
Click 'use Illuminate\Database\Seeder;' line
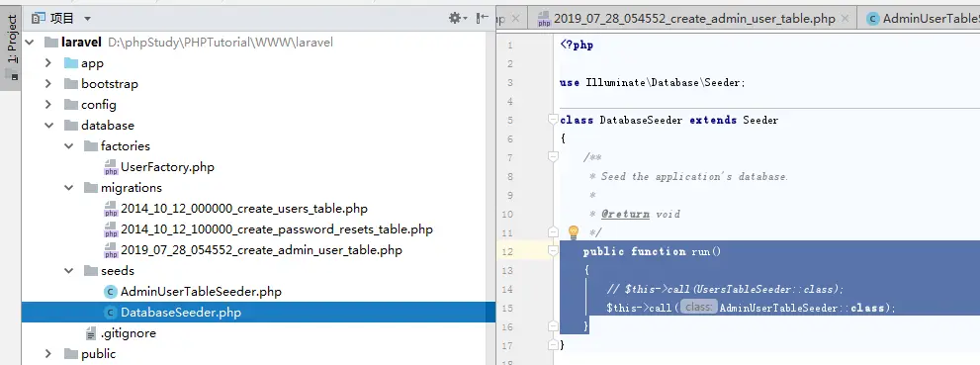[x=653, y=82]
